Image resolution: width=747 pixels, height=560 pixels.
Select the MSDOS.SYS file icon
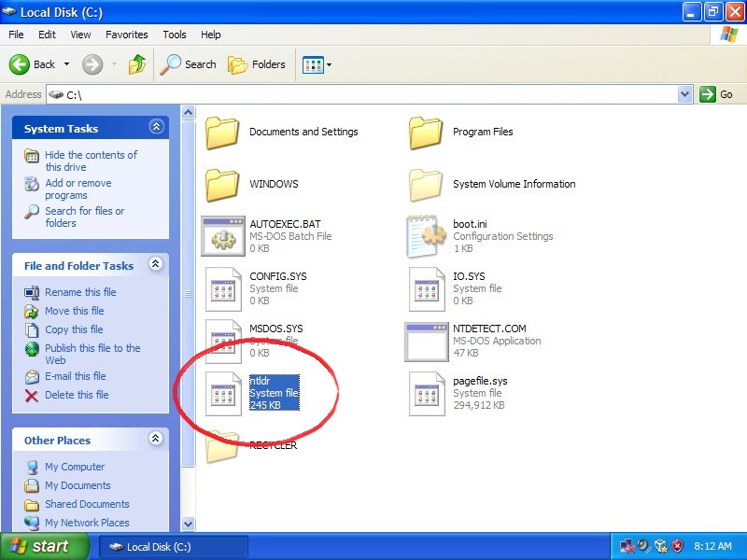coord(223,341)
